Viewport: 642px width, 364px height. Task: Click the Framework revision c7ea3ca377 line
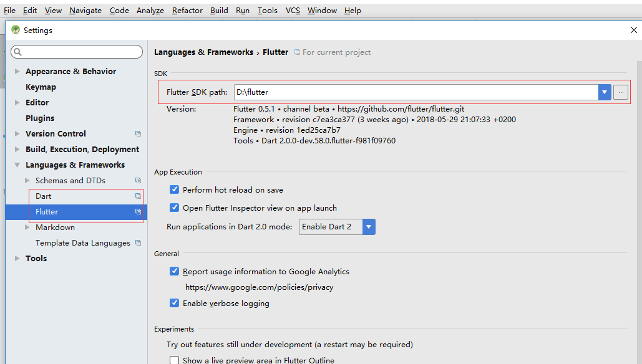pyautogui.click(x=374, y=120)
